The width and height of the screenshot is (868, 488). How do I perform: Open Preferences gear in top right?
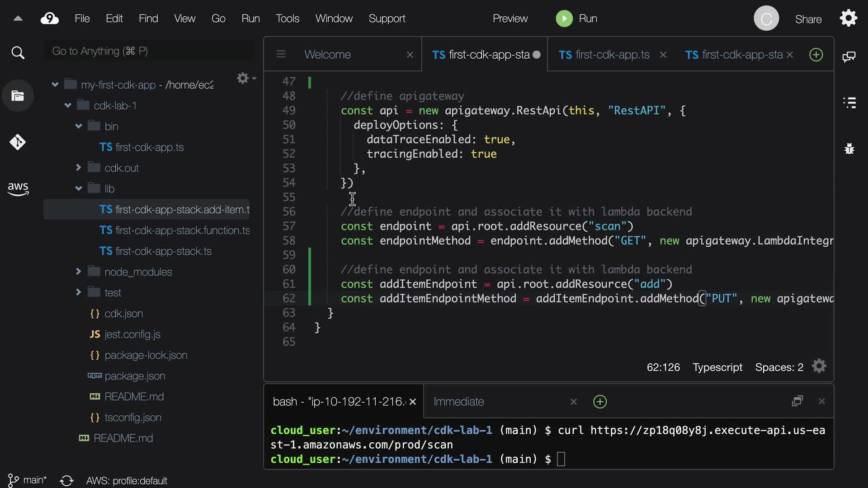coord(848,19)
